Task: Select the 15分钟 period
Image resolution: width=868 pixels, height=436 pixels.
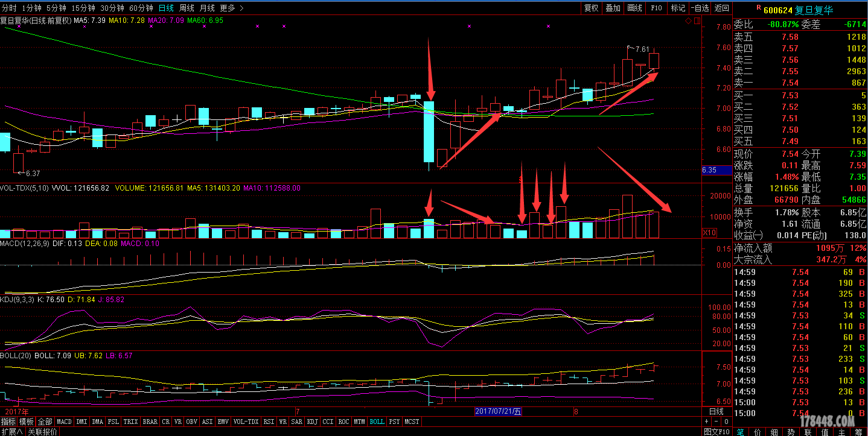Action: (83, 8)
